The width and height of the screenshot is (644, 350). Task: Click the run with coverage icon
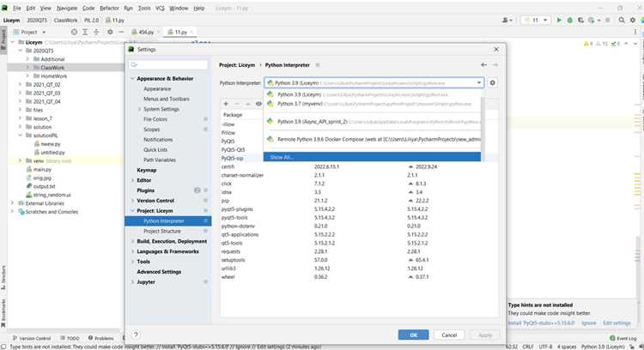[580, 20]
